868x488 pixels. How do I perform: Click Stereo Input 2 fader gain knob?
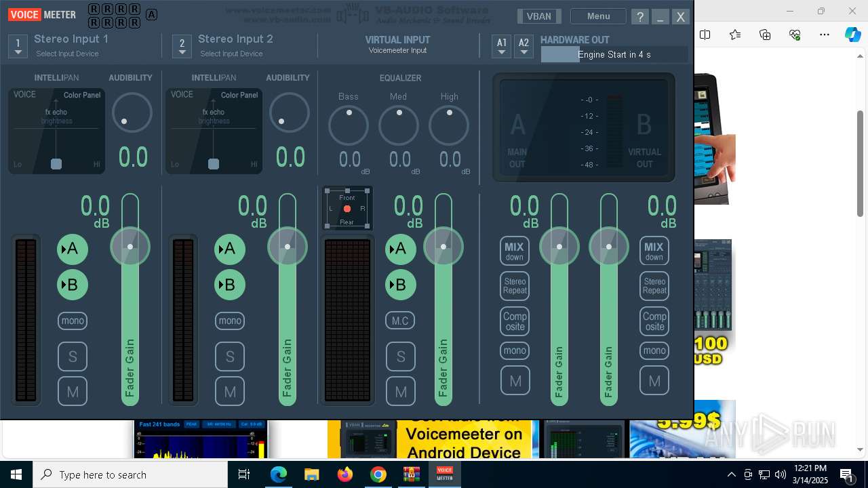coord(288,247)
